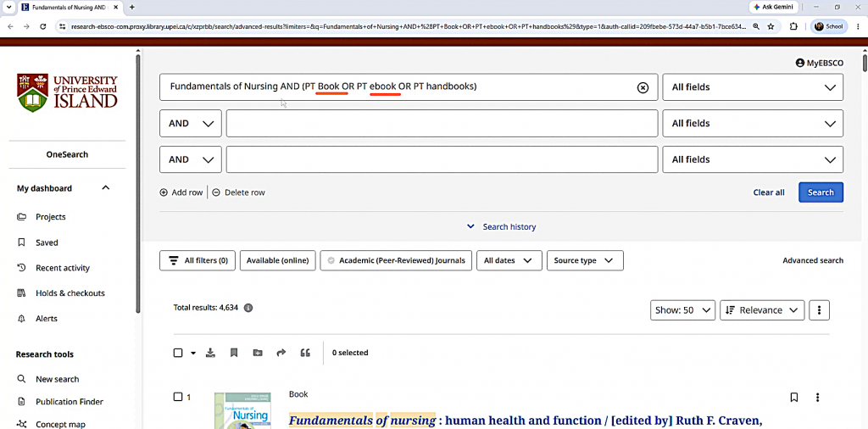Open Concept map tool
The image size is (868, 429).
tap(60, 425)
